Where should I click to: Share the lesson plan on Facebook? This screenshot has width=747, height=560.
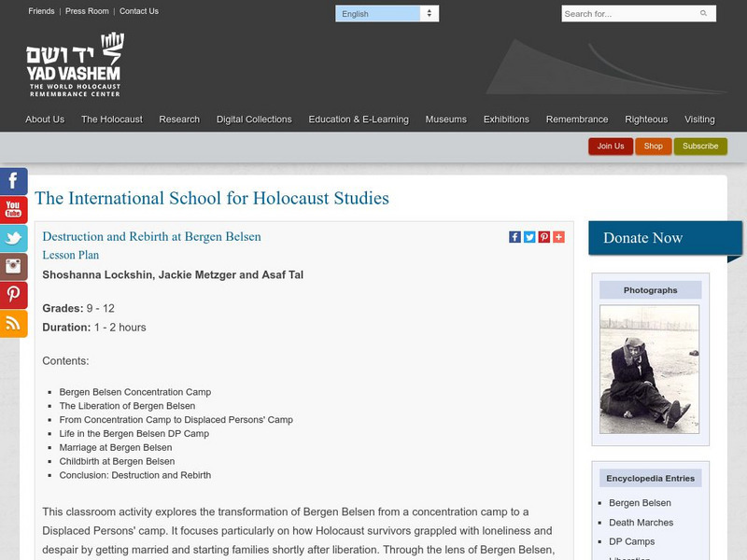(x=514, y=236)
